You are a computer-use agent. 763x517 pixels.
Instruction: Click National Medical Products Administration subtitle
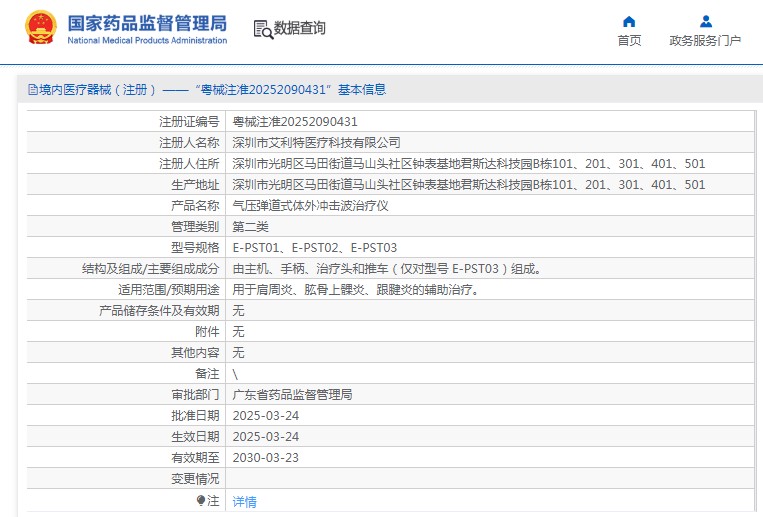(x=147, y=40)
